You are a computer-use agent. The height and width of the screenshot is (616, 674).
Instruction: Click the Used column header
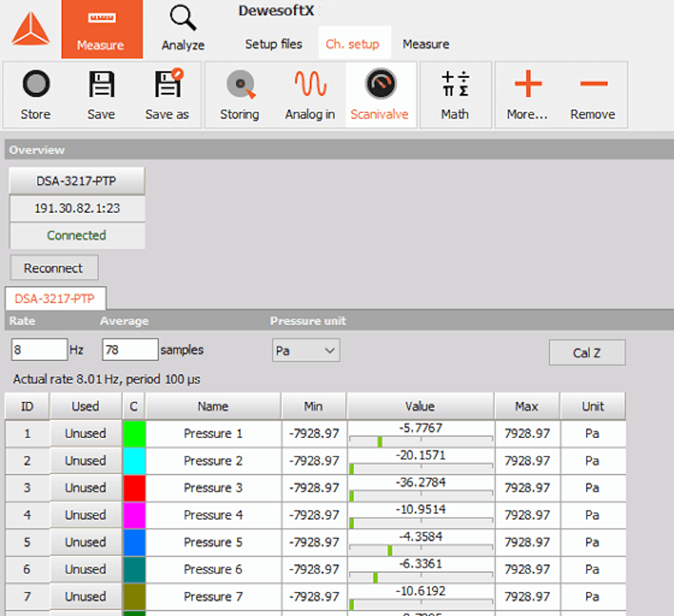(86, 406)
